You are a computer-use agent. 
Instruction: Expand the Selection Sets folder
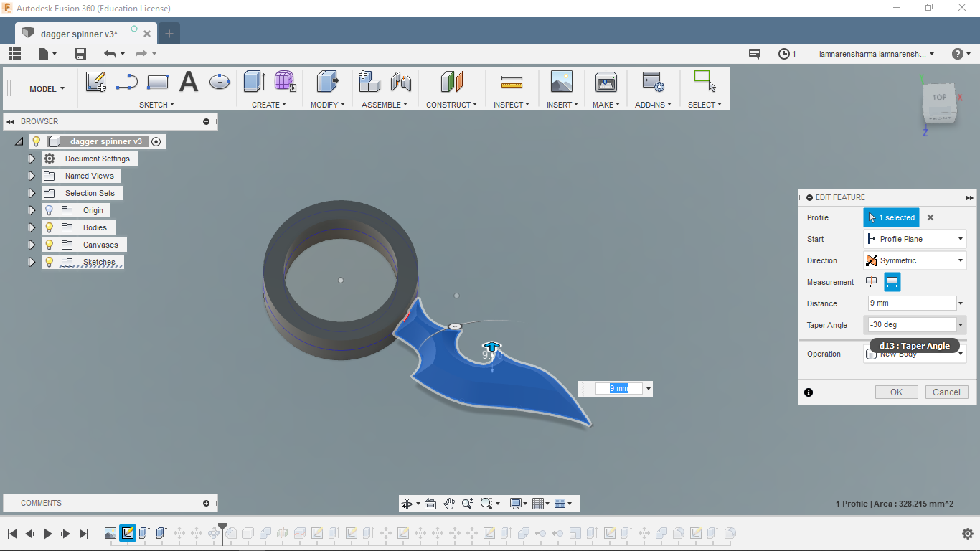coord(32,193)
